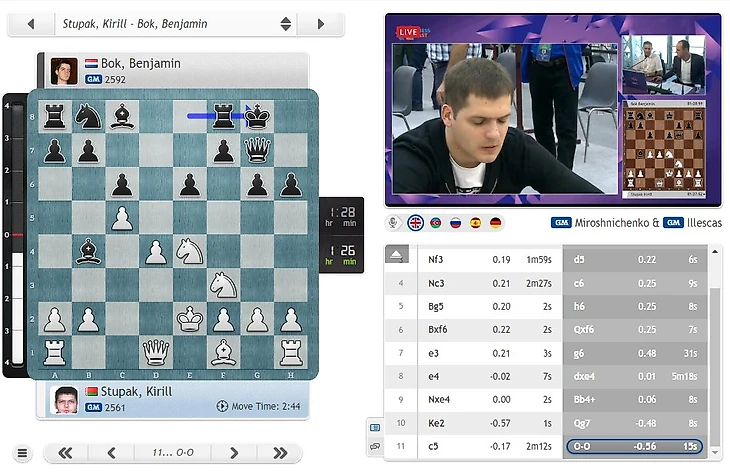The width and height of the screenshot is (730, 475).
Task: Jump to the last move
Action: [279, 453]
